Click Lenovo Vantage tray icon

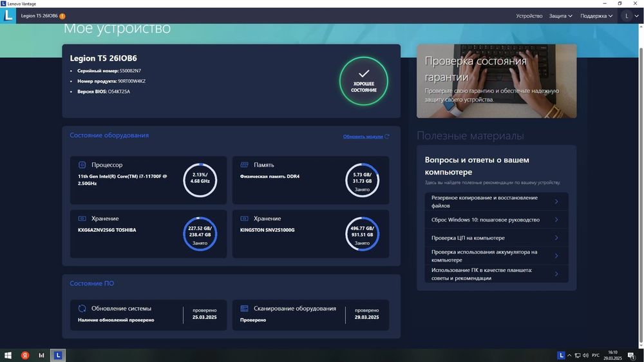(561, 356)
